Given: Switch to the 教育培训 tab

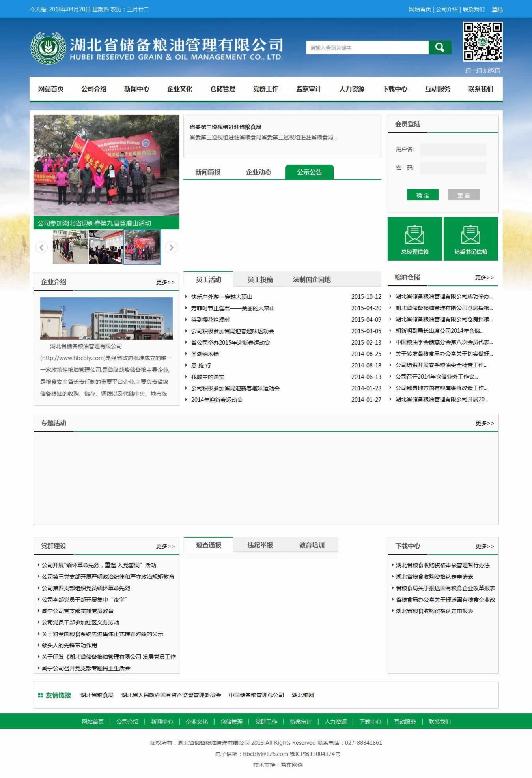Looking at the screenshot, I should (312, 545).
